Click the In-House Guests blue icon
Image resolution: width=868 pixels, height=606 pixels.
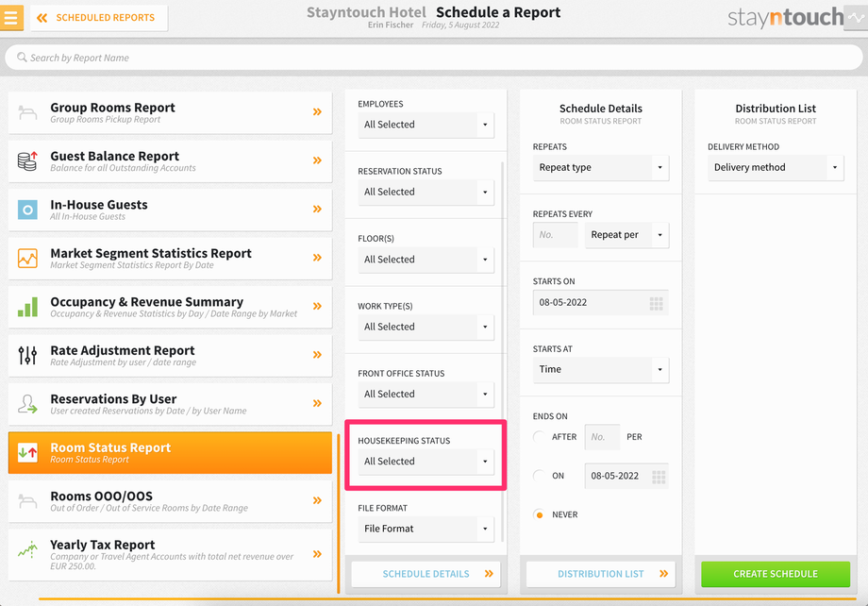pos(27,210)
